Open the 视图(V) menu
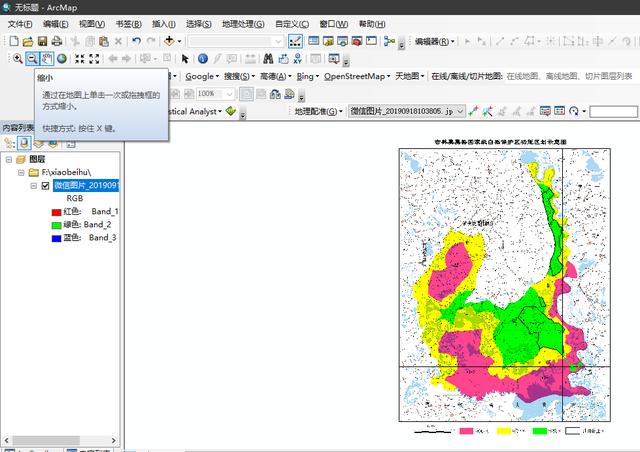The height and width of the screenshot is (452, 640). pyautogui.click(x=92, y=24)
